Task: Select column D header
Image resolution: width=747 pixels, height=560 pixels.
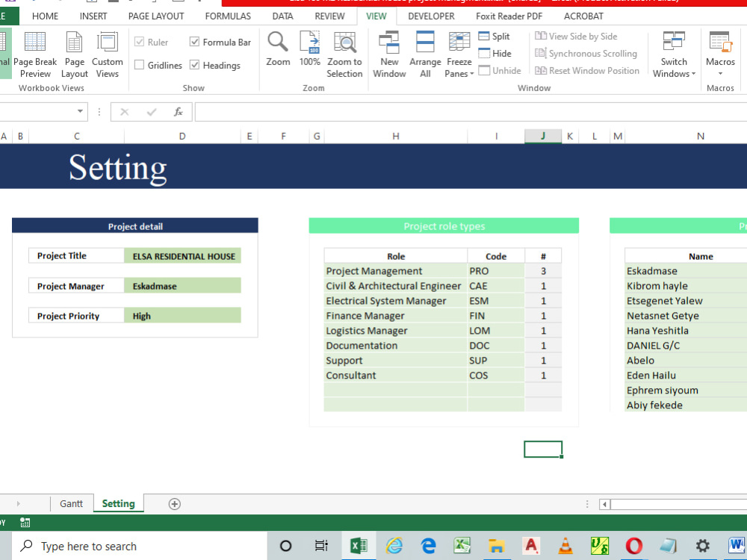Action: tap(182, 136)
